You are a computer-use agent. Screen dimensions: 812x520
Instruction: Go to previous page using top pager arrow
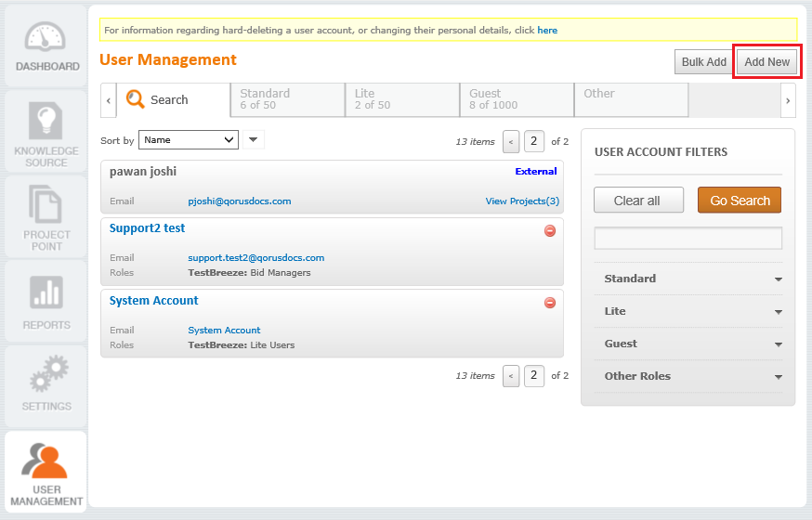511,142
